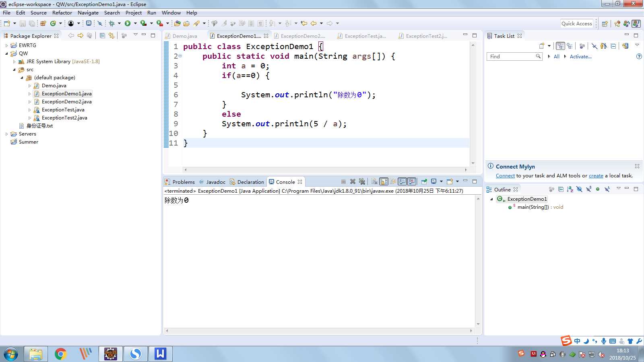Collapse the src folder node

click(14, 70)
